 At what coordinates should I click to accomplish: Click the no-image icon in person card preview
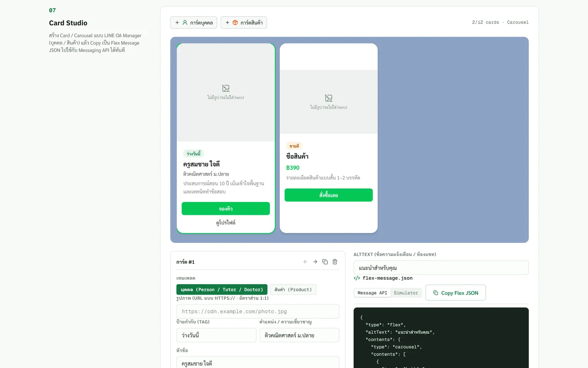pyautogui.click(x=226, y=88)
